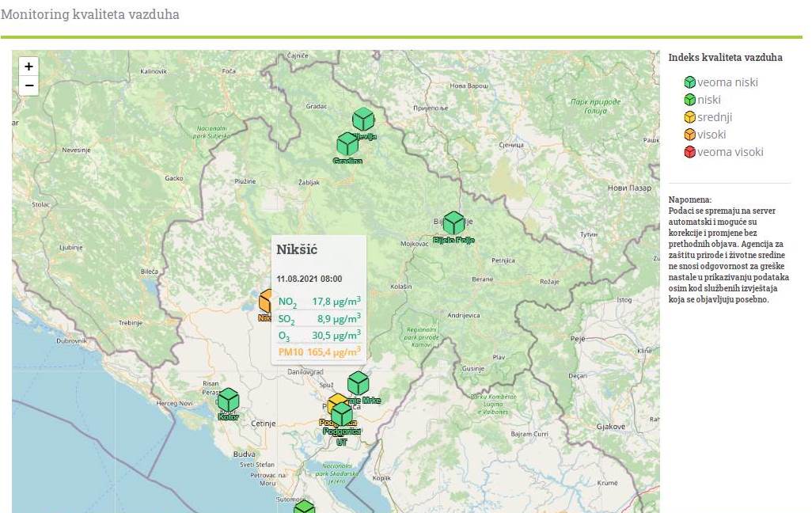
Task: Click the 'niski' legend label
Action: click(x=709, y=100)
